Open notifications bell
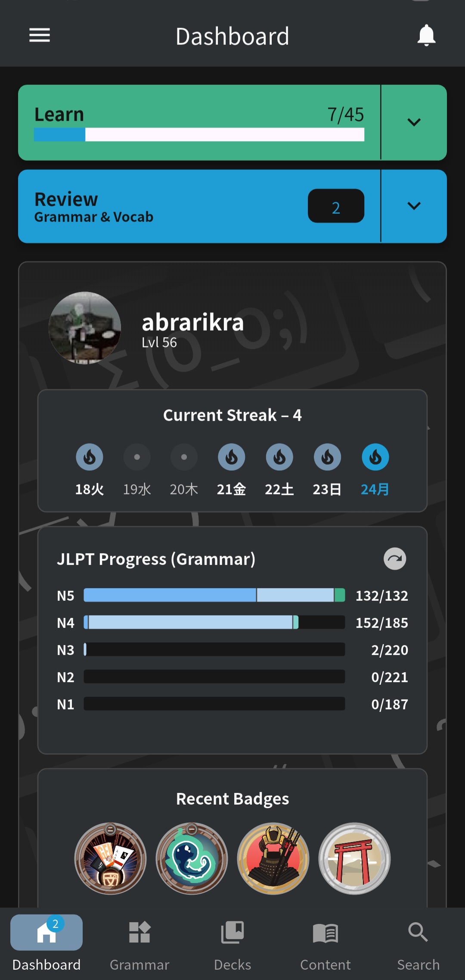This screenshot has height=980, width=465. click(426, 35)
